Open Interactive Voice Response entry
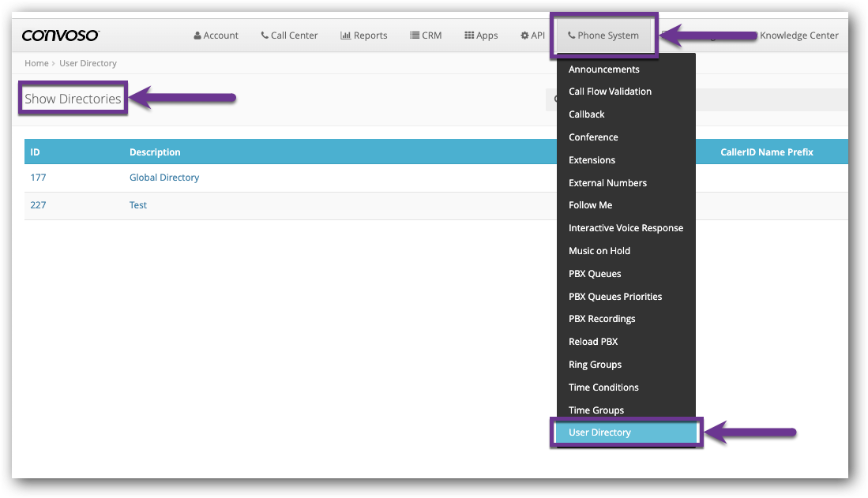The width and height of the screenshot is (868, 498). (626, 228)
